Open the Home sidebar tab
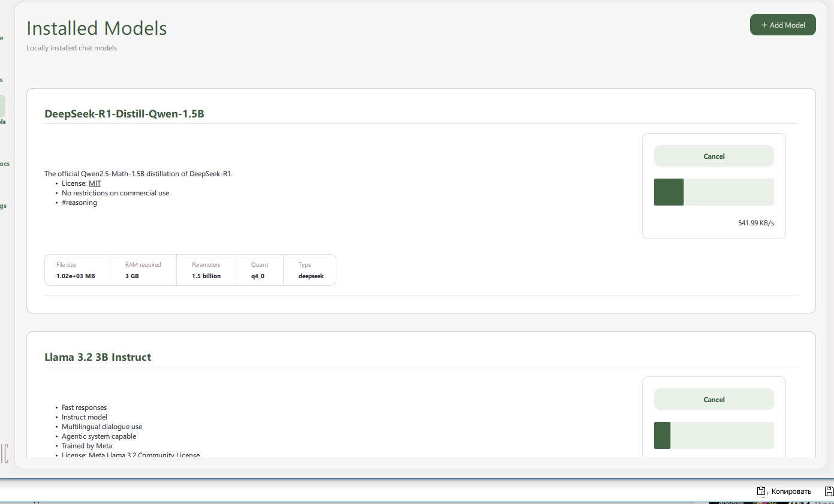This screenshot has width=834, height=504. tap(2, 38)
